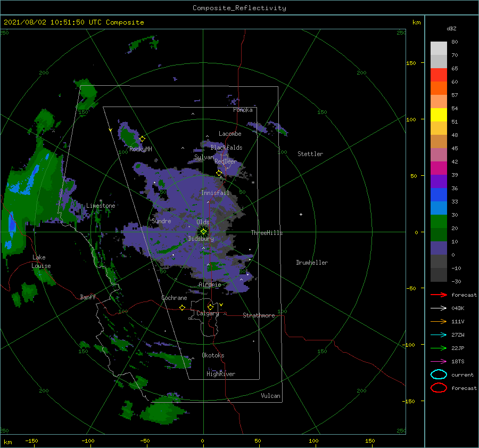Click the HighRiver town label
Image resolution: width=479 pixels, height=448 pixels.
(x=221, y=374)
